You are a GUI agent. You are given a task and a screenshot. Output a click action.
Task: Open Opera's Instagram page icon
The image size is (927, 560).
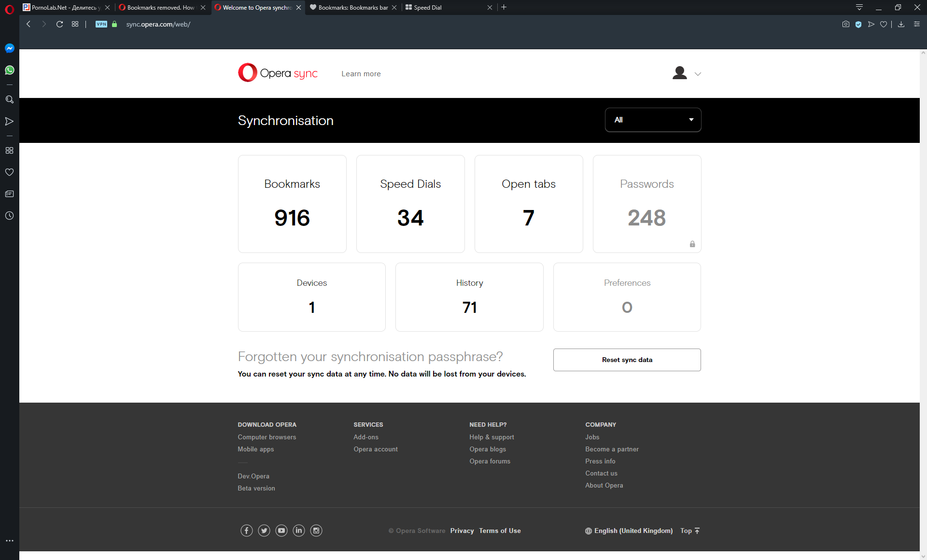(316, 531)
